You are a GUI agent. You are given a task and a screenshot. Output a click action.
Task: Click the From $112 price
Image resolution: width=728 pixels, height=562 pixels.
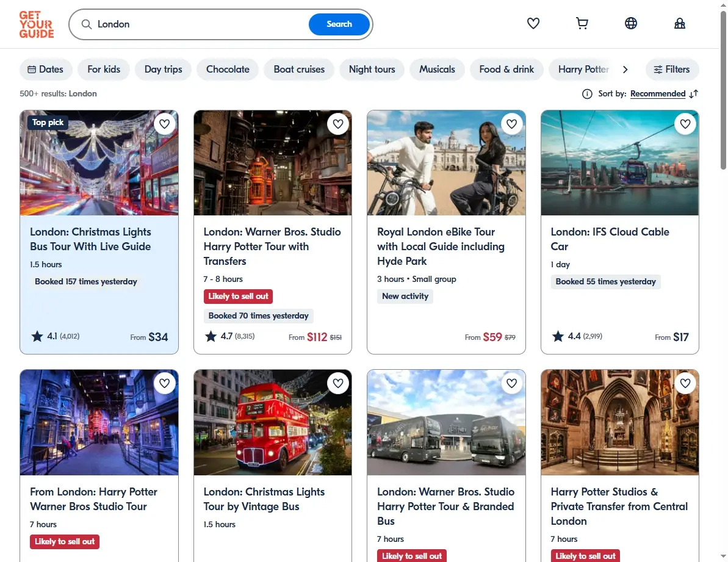click(315, 337)
